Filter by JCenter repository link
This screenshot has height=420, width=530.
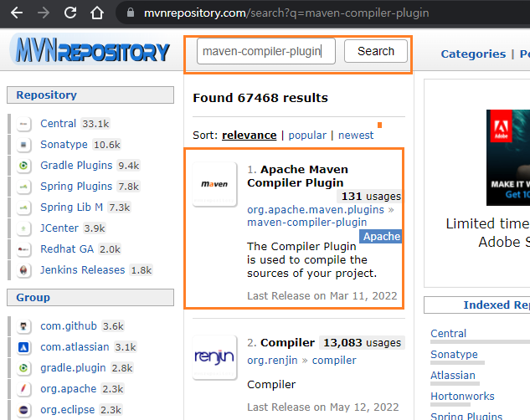click(x=59, y=228)
